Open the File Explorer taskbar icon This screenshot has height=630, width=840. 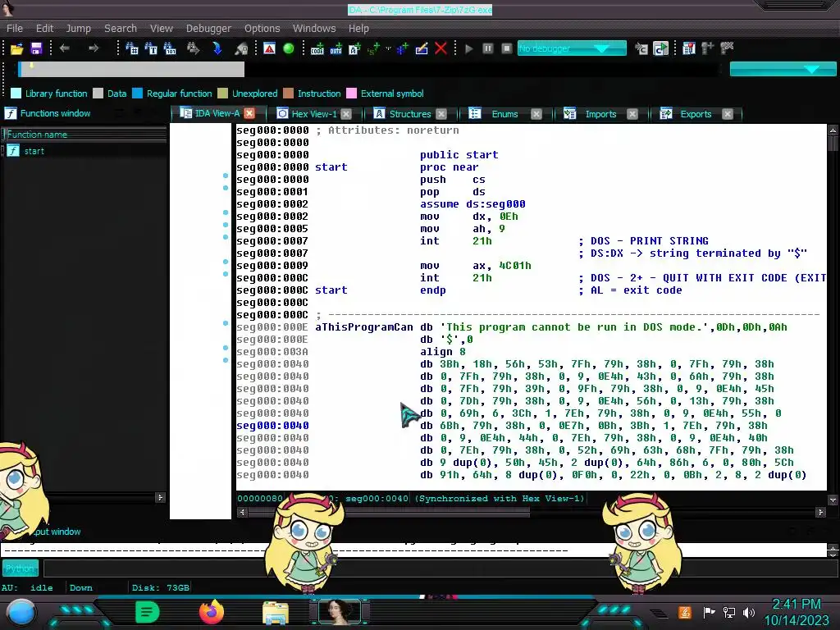coord(276,613)
